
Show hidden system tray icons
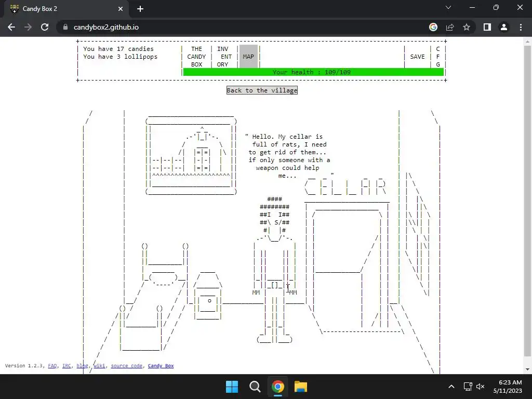(x=451, y=387)
